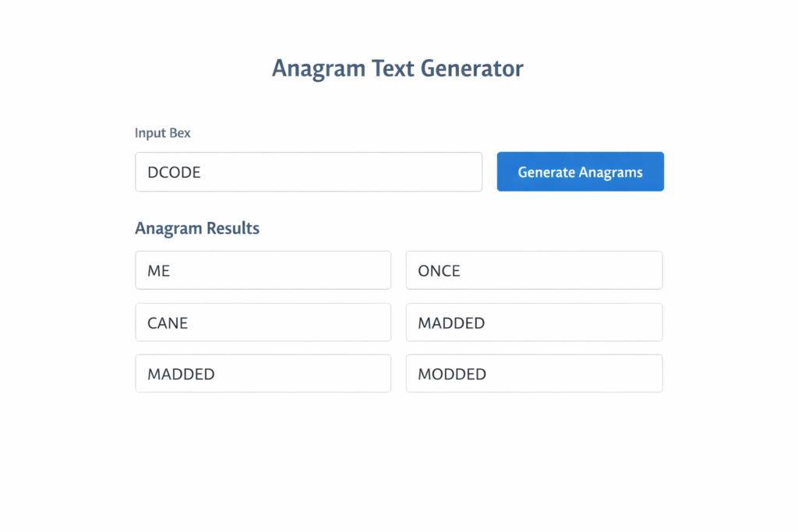Click the ME anagram result box
Screen dimensions: 798x532
tap(263, 270)
